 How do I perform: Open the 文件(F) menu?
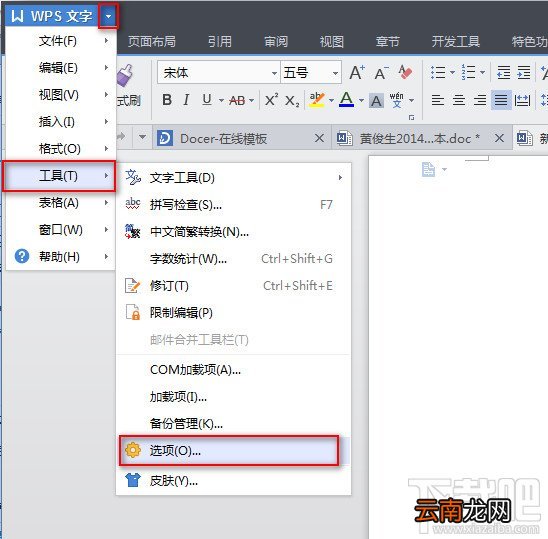pos(60,41)
